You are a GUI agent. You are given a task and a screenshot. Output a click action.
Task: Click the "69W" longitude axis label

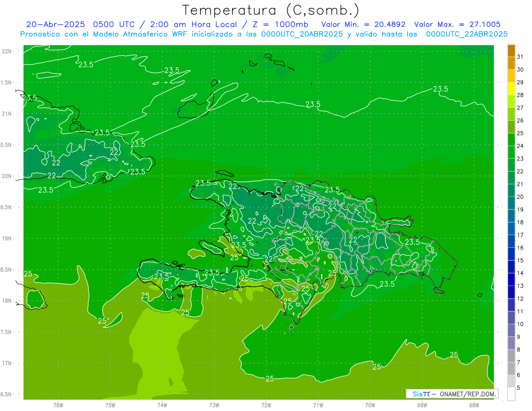coord(422,405)
